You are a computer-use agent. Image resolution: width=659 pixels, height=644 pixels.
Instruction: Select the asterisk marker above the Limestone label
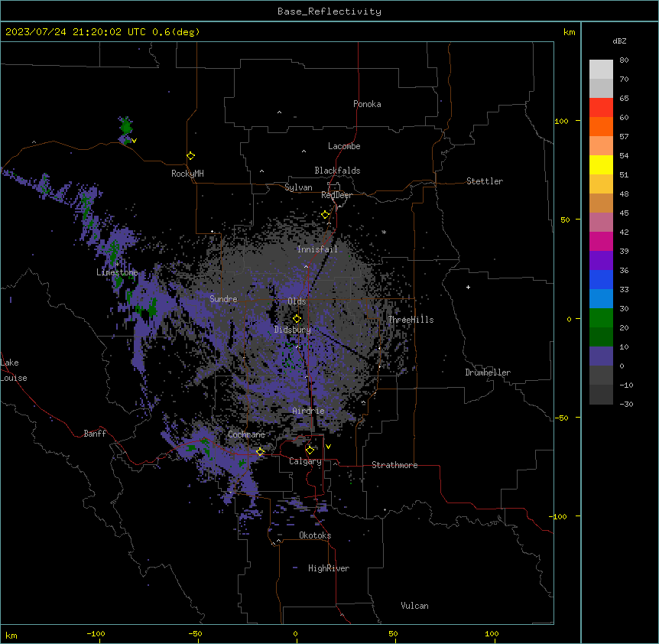click(118, 265)
